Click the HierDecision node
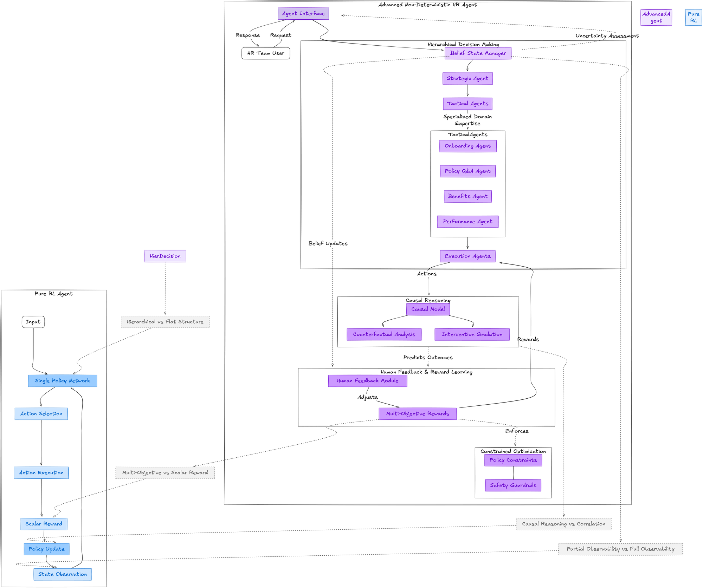Viewport: 703px width, 588px height. coord(165,256)
